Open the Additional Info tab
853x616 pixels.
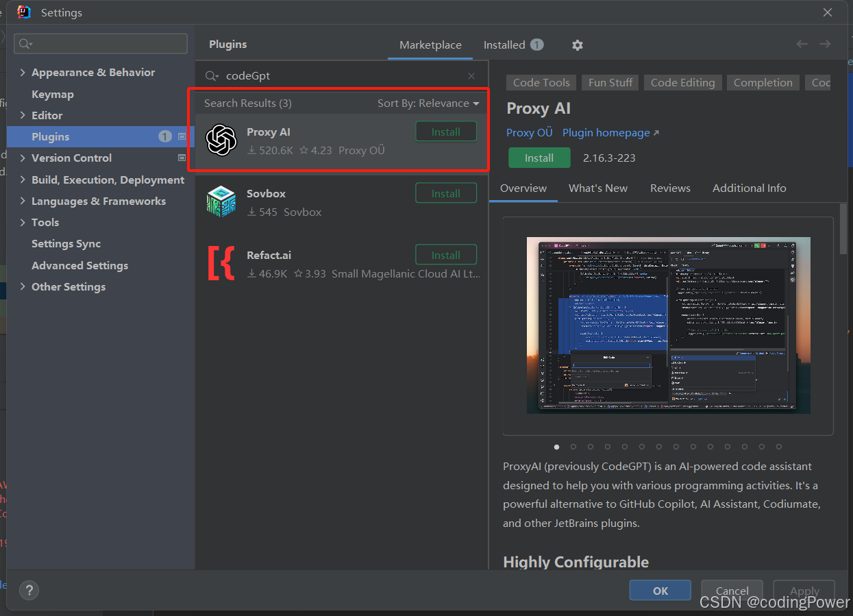750,188
